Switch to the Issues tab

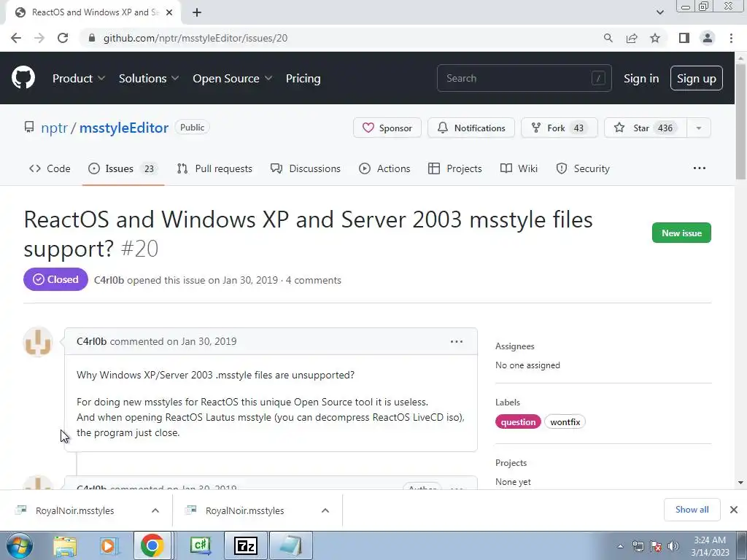123,168
